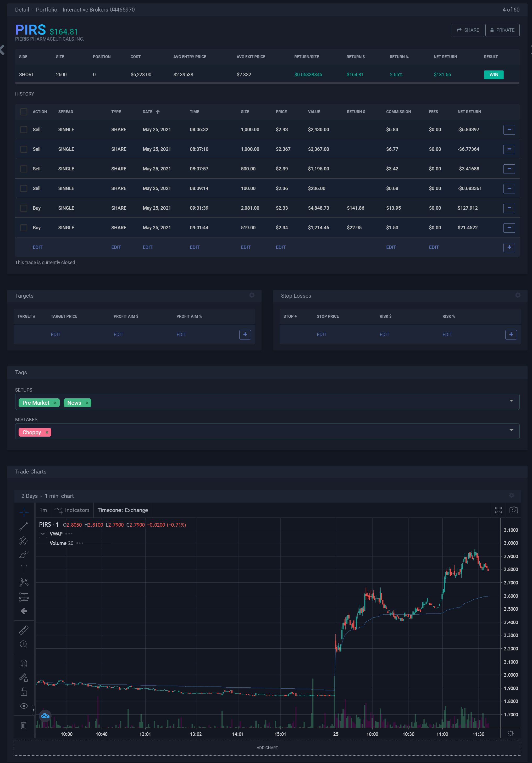Select the text annotation tool
Screen dimensions: 532x763
click(x=24, y=569)
